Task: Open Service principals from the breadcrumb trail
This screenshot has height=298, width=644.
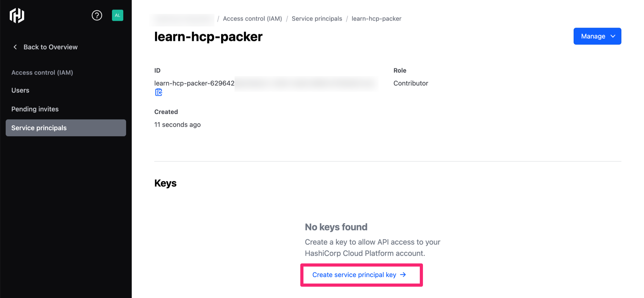Action: pos(317,19)
